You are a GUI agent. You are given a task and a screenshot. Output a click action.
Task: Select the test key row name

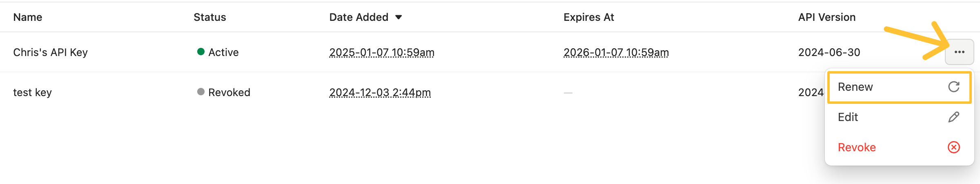[32, 92]
